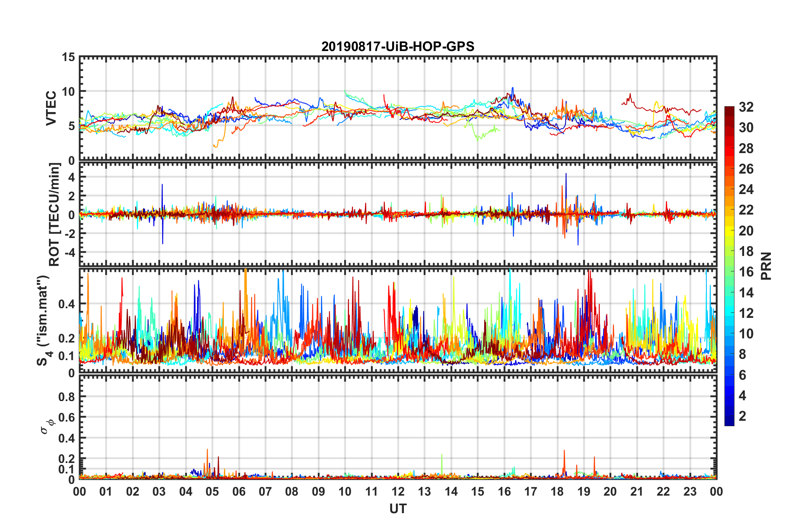Click the "21" tick on the UT axis

[637, 491]
